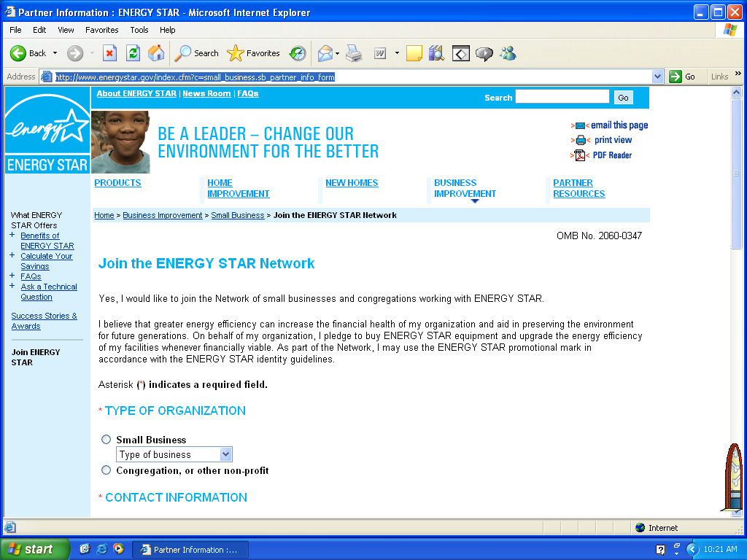Open the Messenger people icon
The width and height of the screenshot is (747, 560).
(508, 53)
